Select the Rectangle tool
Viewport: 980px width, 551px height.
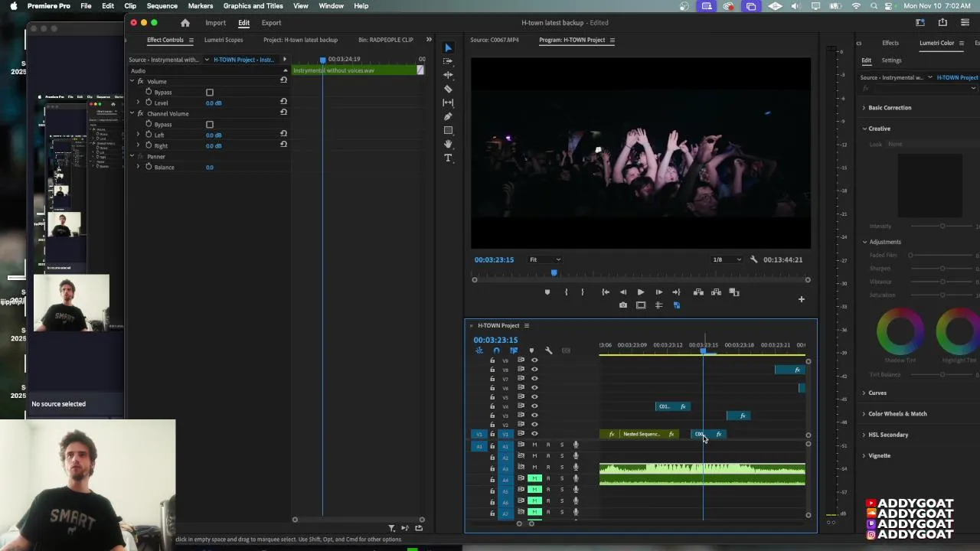click(x=449, y=130)
